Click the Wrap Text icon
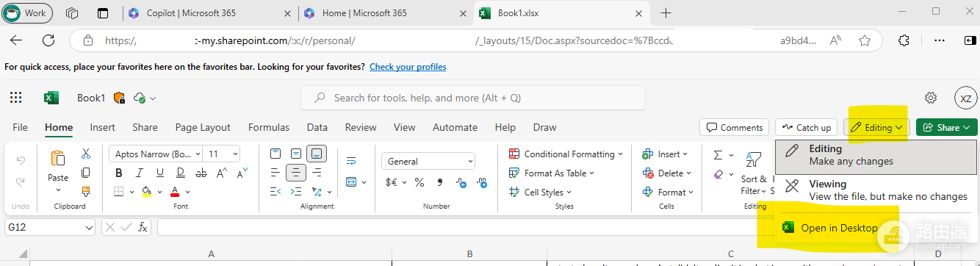The image size is (980, 266). 351,161
